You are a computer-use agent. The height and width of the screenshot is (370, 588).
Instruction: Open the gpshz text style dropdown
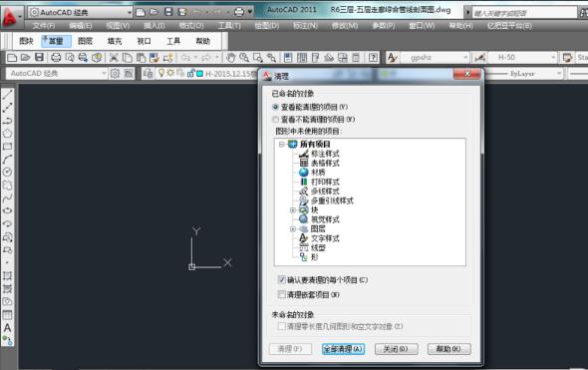point(436,58)
